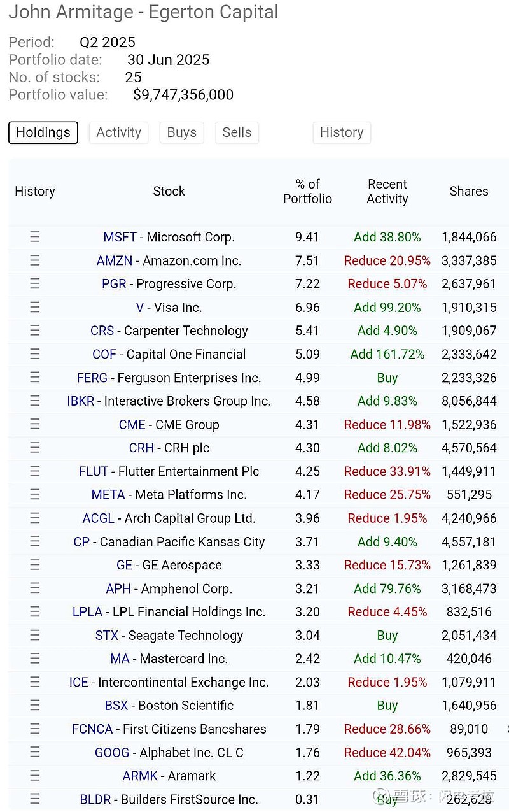Viewport: 509px width, 812px height.
Task: Click history icon beside Meta Platforms Inc.
Action: (x=35, y=495)
